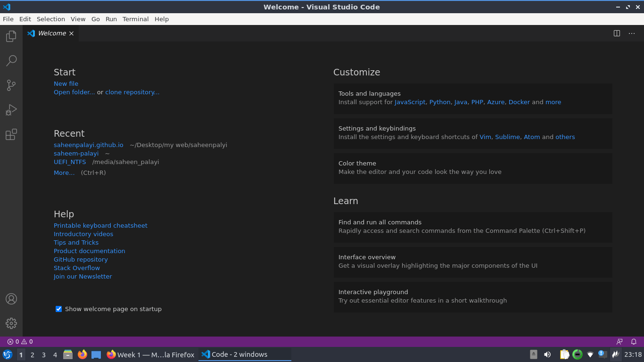Open recent saheenpalayi.github.io project
644x362 pixels.
(x=89, y=145)
